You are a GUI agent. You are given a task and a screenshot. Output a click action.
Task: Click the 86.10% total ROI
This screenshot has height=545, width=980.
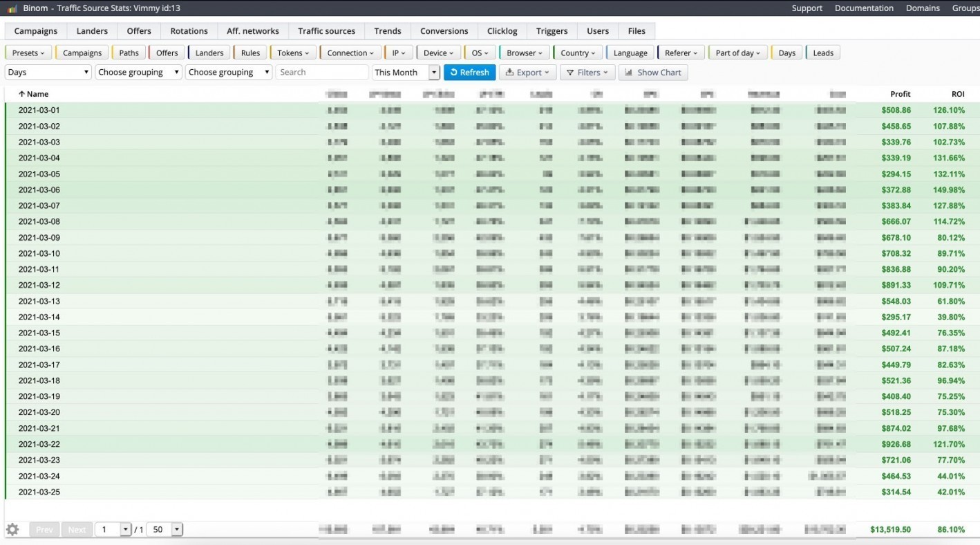tap(951, 530)
